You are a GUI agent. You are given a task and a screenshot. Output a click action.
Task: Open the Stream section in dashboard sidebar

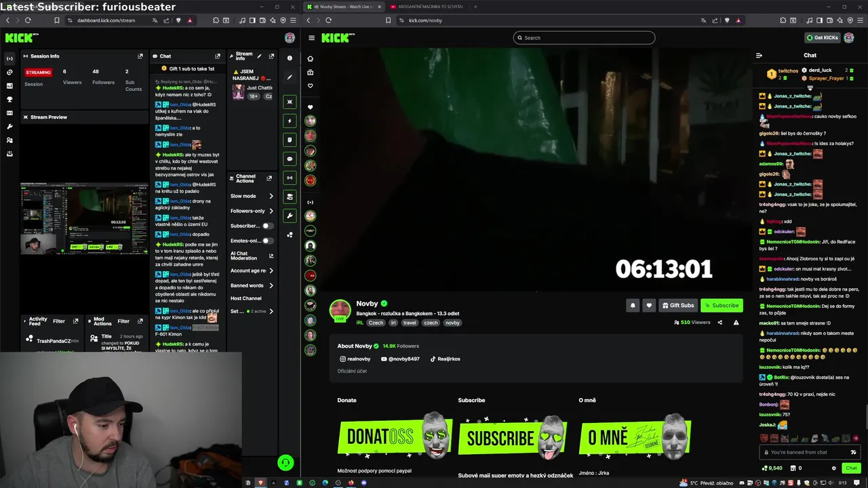[x=9, y=58]
